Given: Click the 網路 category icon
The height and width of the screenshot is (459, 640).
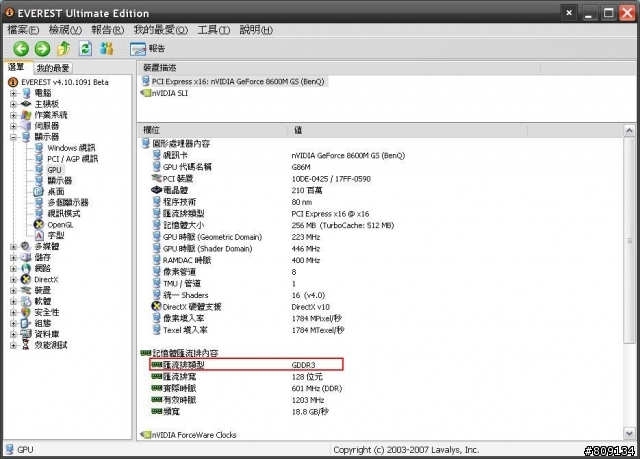Looking at the screenshot, I should (x=26, y=268).
